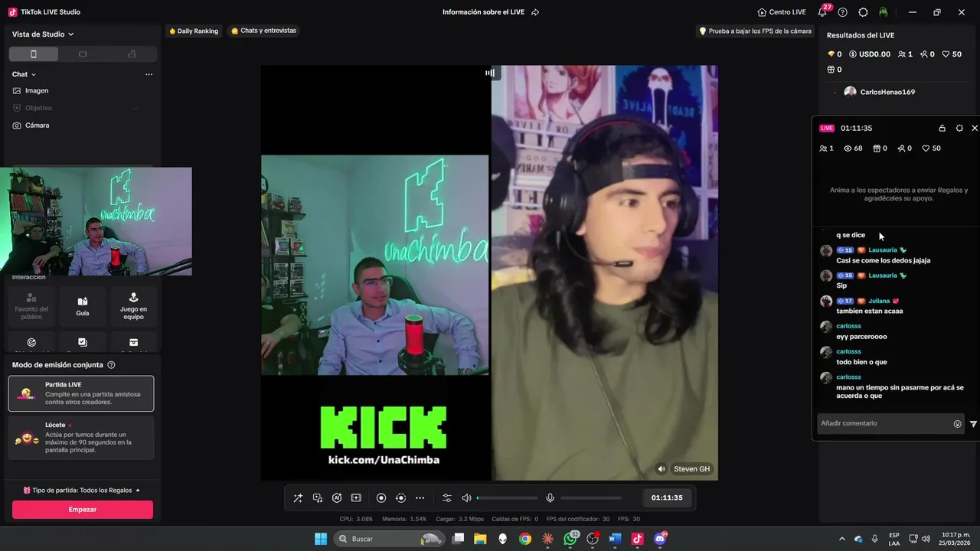This screenshot has height=551, width=980.
Task: Open Juego en equipo tile
Action: pos(133,306)
